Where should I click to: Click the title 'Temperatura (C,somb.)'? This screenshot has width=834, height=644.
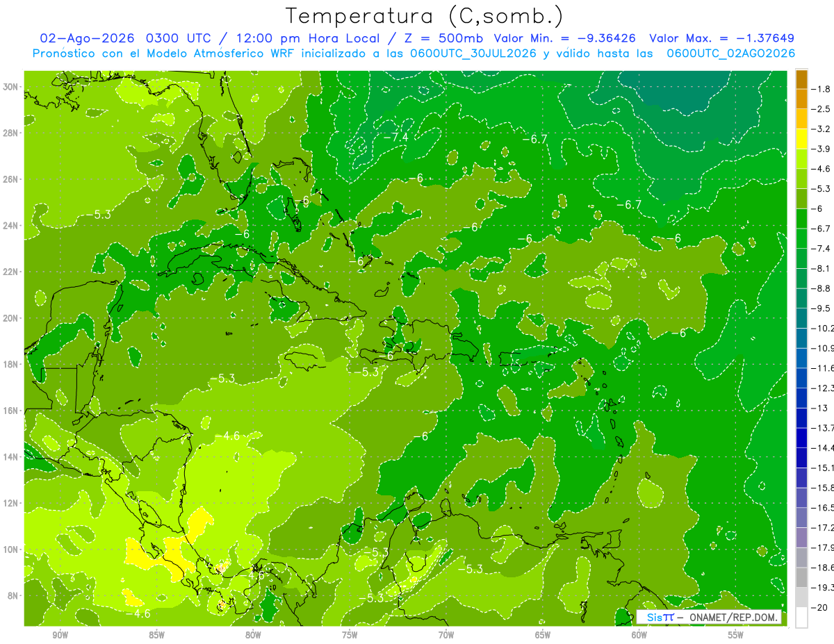coord(424,16)
